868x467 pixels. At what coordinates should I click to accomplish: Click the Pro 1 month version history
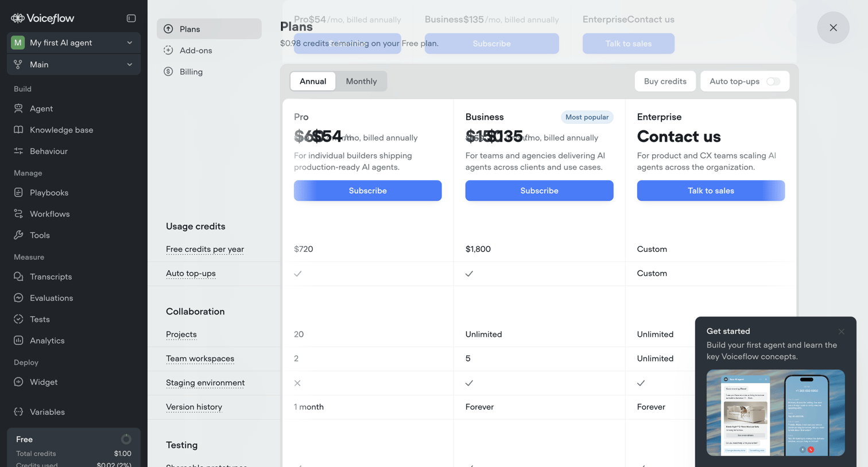(309, 407)
